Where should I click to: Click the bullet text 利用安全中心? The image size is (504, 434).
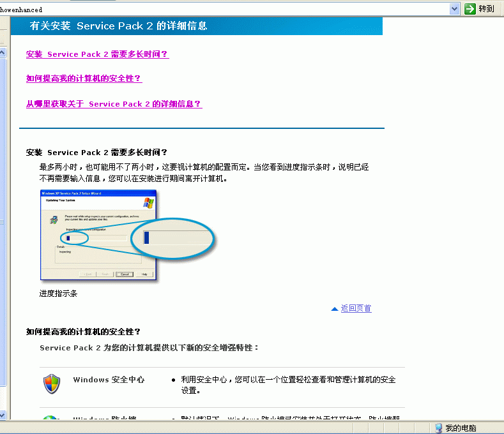(288, 385)
